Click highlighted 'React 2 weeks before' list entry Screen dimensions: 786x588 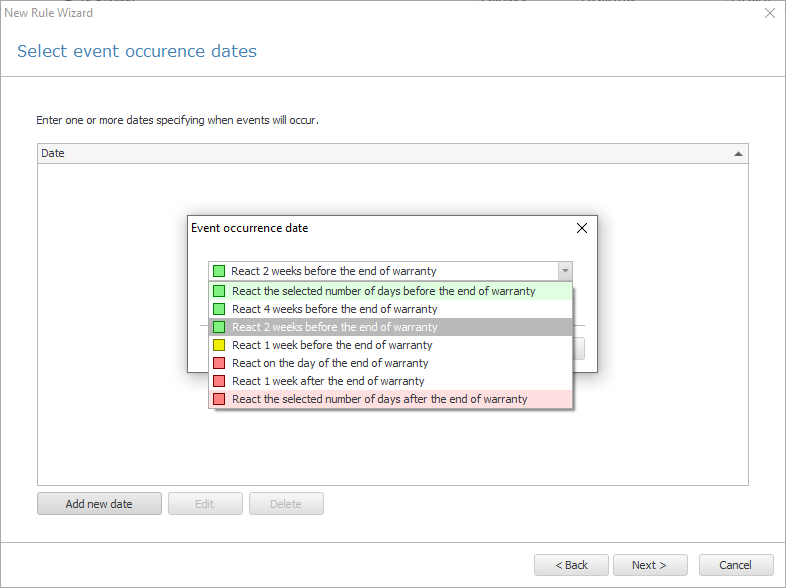[x=390, y=327]
